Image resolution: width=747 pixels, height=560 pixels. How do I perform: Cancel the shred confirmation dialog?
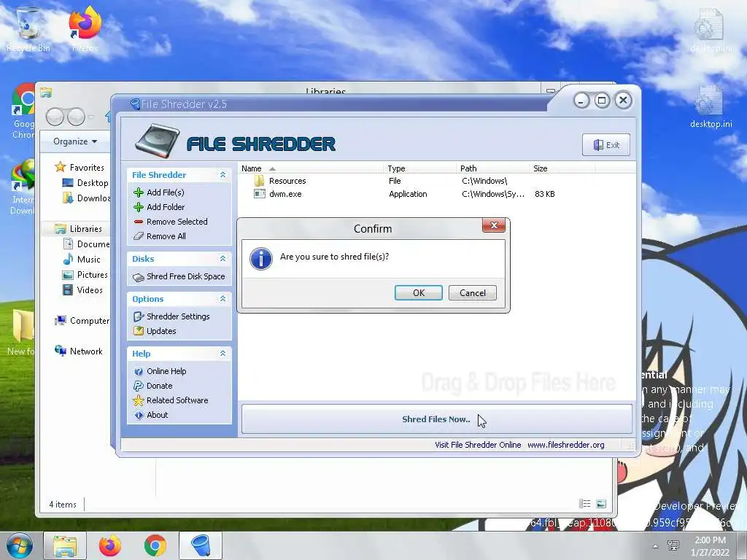[472, 293]
